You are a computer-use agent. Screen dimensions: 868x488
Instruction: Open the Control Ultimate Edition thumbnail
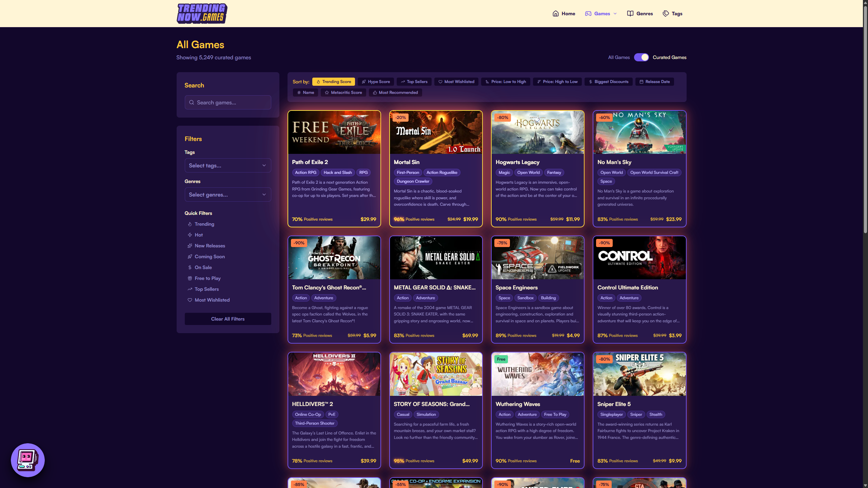point(639,258)
